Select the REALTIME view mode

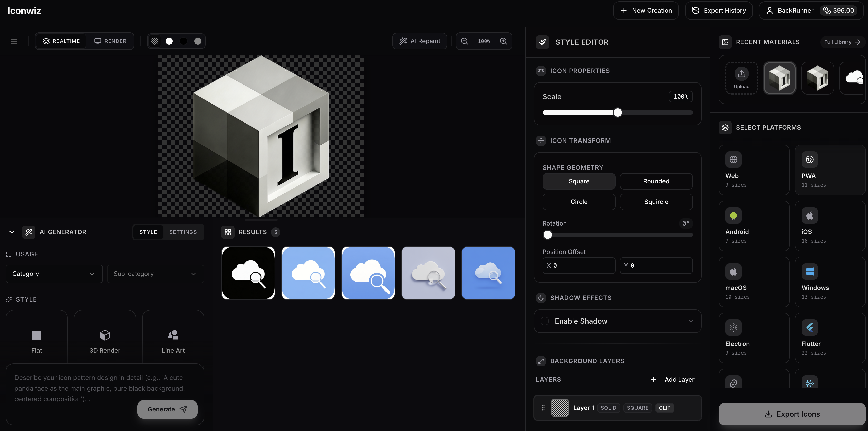tap(61, 41)
